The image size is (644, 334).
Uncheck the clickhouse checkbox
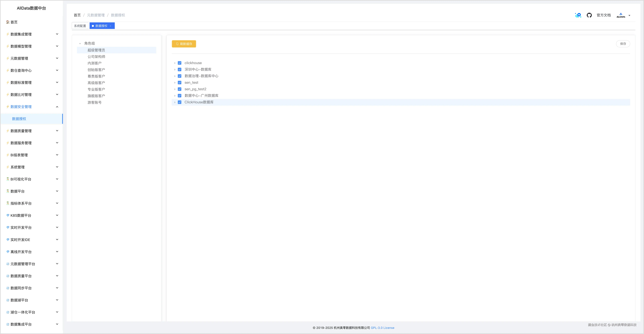click(180, 63)
